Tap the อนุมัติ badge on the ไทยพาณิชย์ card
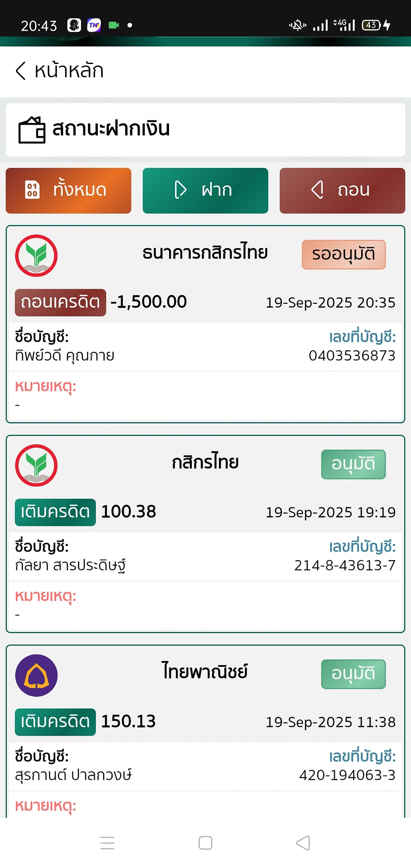The height and width of the screenshot is (868, 411). pos(353,674)
